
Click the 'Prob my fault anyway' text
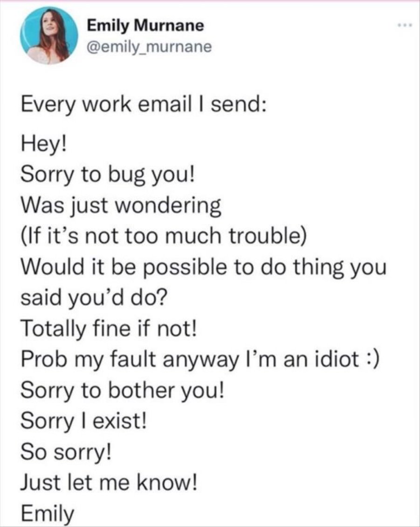130,359
